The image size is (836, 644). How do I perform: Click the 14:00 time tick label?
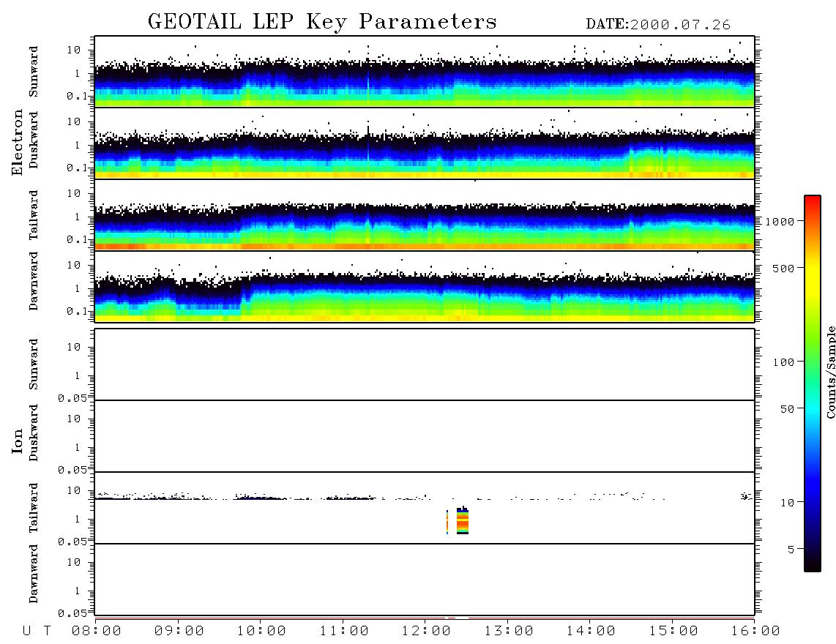pyautogui.click(x=591, y=631)
